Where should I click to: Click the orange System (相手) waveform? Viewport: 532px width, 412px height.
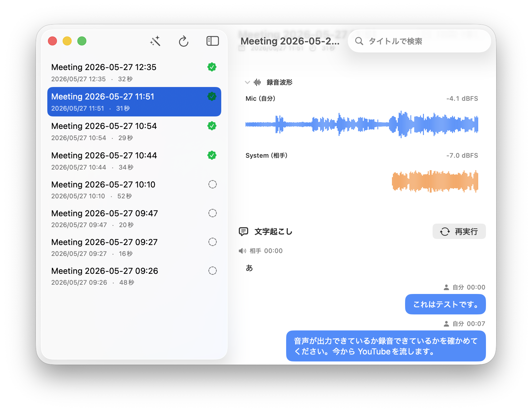pyautogui.click(x=435, y=181)
